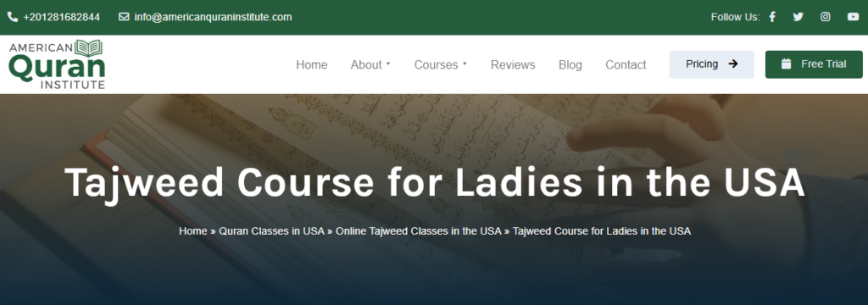868x305 pixels.
Task: Click the American Quran Institute logo
Action: click(x=57, y=64)
